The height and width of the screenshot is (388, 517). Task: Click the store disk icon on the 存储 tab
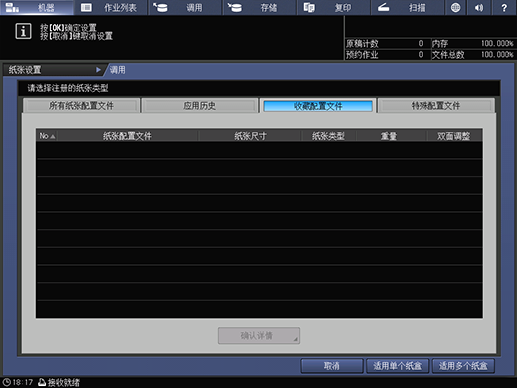click(x=235, y=7)
